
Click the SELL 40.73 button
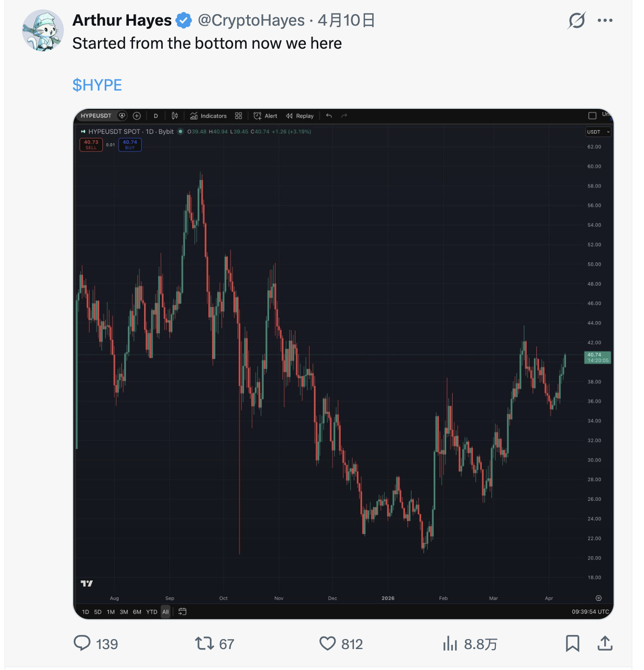tap(91, 144)
